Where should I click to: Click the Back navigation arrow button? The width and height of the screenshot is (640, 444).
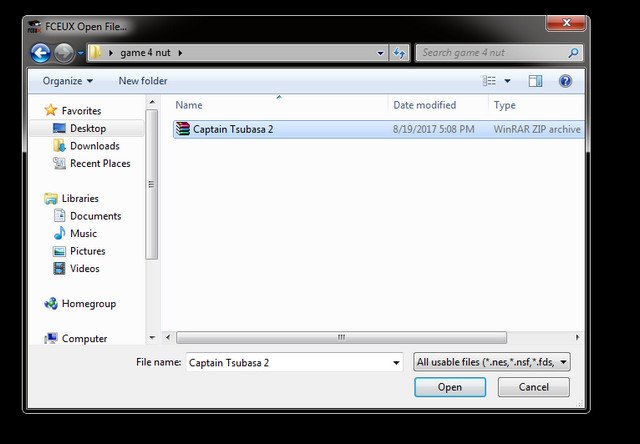pos(41,53)
